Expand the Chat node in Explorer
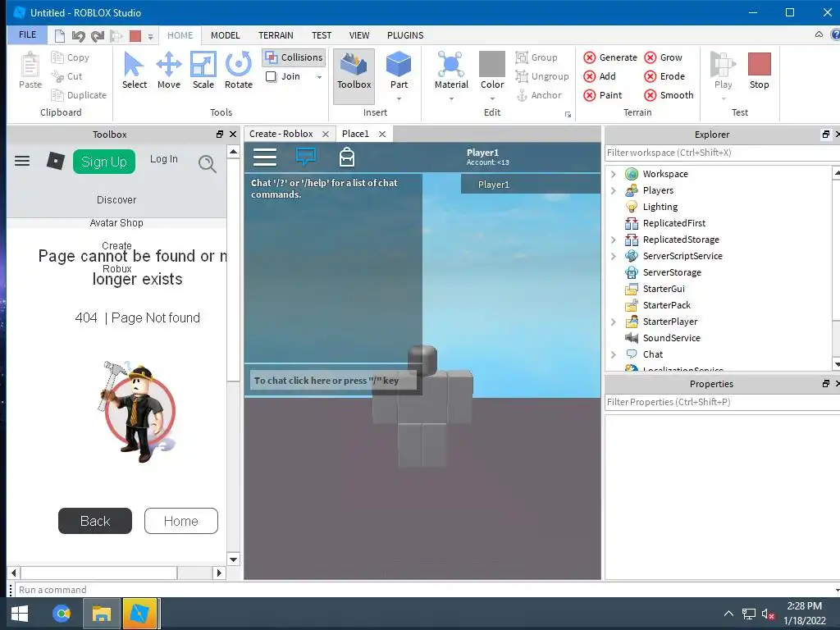Viewport: 840px width, 630px height. [614, 354]
